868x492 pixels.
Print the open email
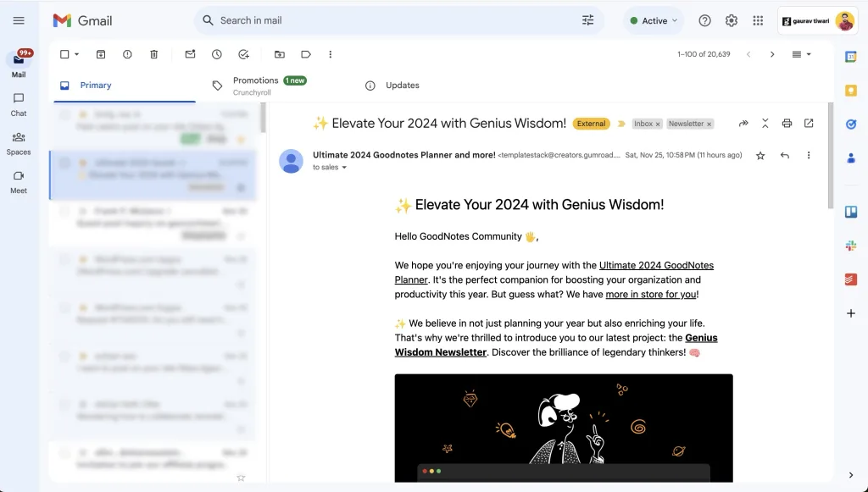787,123
